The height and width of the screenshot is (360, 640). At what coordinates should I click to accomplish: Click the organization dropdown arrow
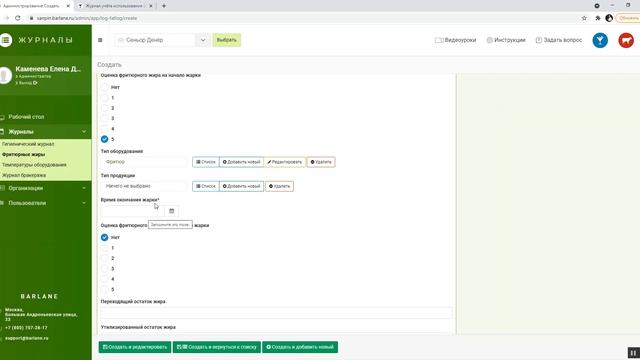click(203, 40)
